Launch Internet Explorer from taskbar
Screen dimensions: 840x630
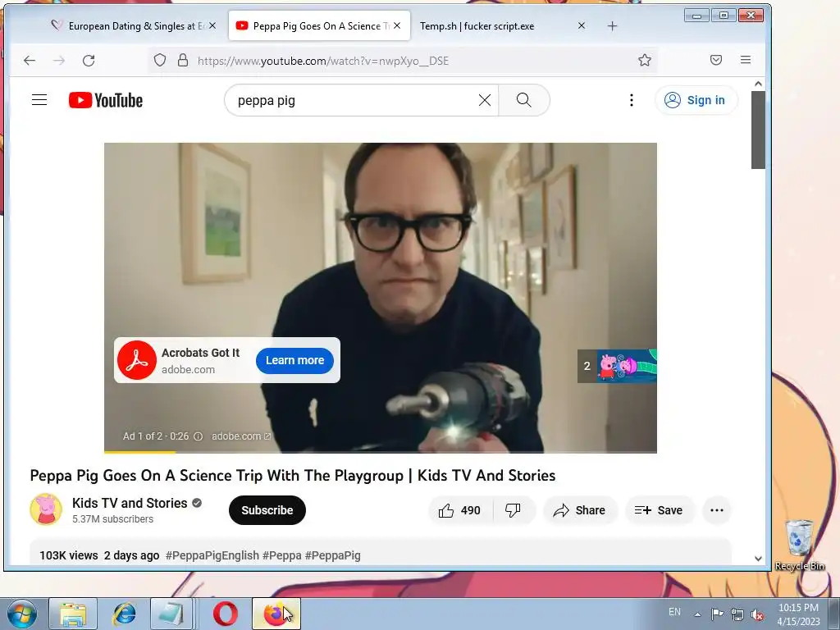click(124, 614)
